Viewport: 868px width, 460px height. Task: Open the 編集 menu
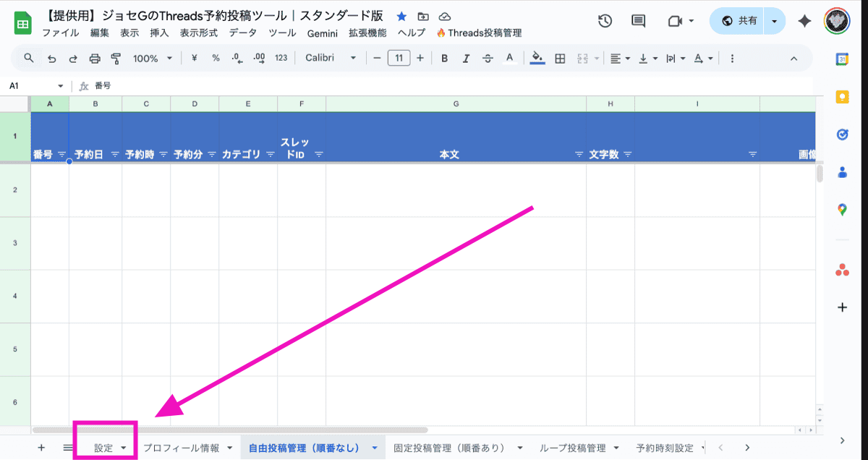(x=100, y=33)
